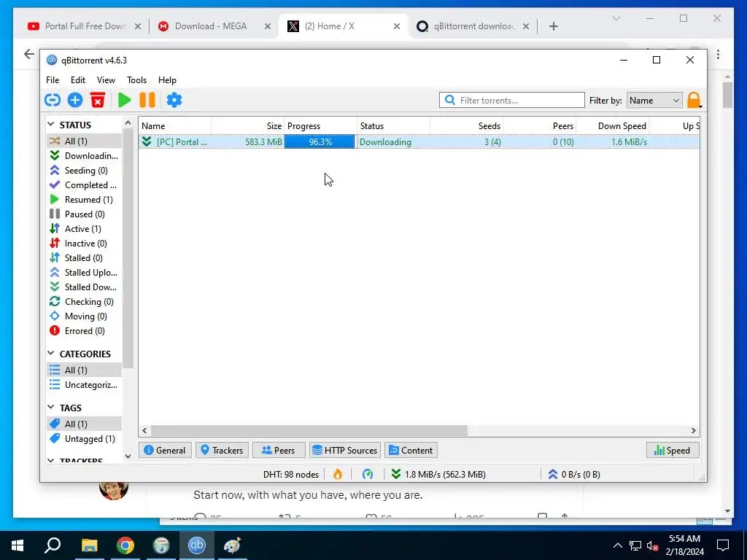
Task: Filter by Active (1) status
Action: tap(85, 228)
